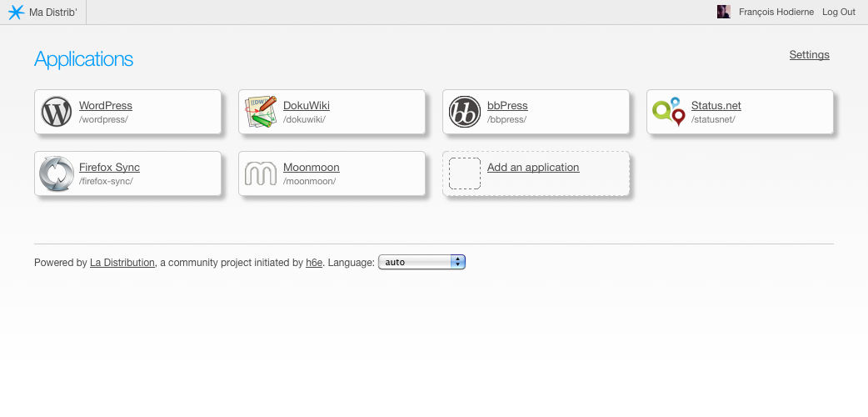The width and height of the screenshot is (868, 417).
Task: Click François Hodierne's avatar picture
Action: (724, 12)
